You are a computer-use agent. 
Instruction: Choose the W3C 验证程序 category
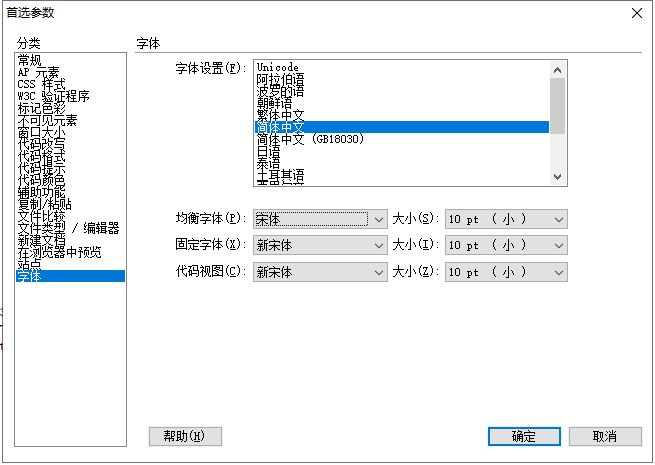pos(53,97)
